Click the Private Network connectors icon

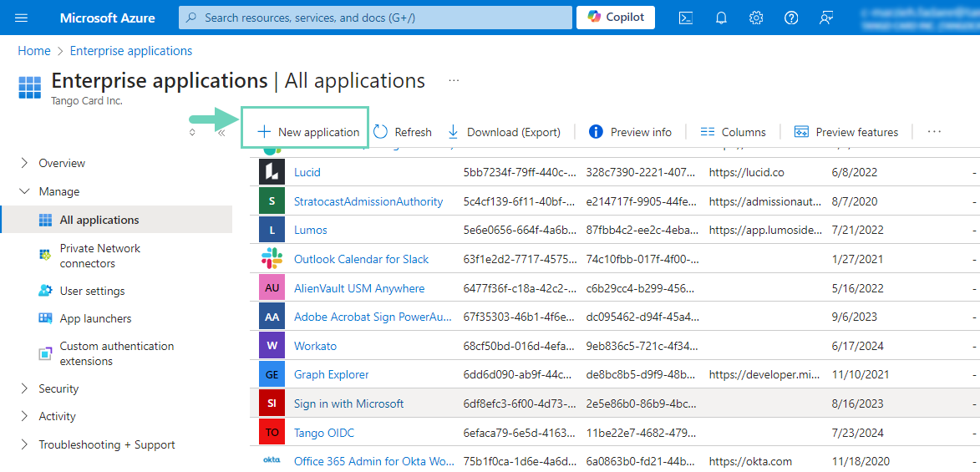point(45,254)
